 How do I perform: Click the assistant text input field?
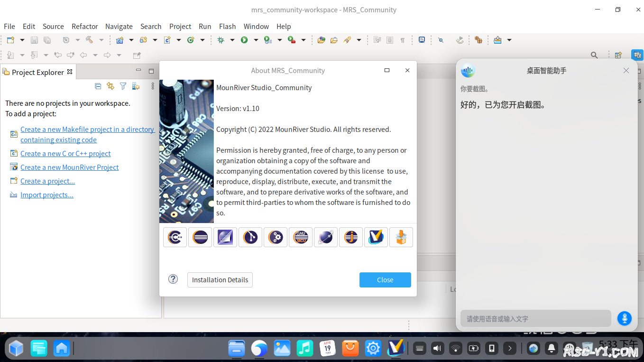[536, 318]
